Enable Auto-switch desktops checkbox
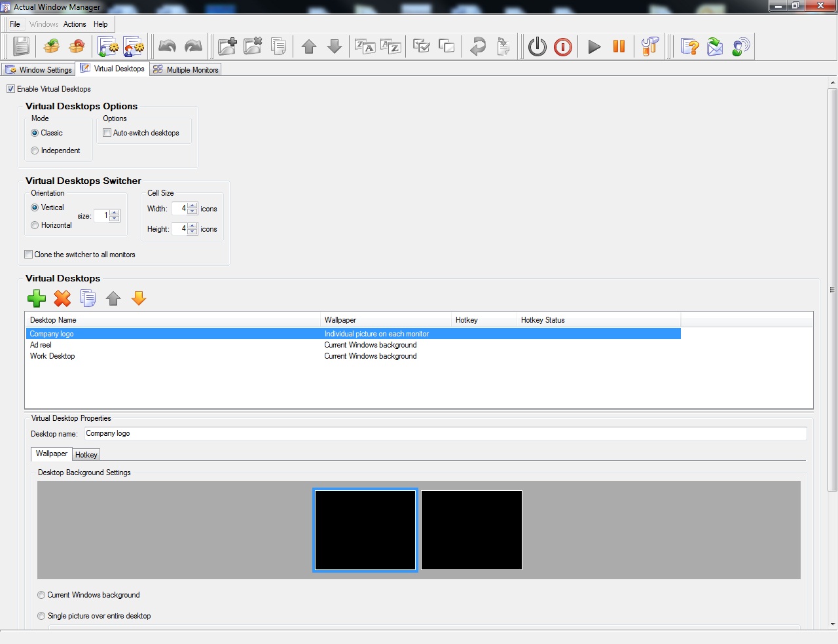Screen dimensions: 838x644 tap(107, 133)
